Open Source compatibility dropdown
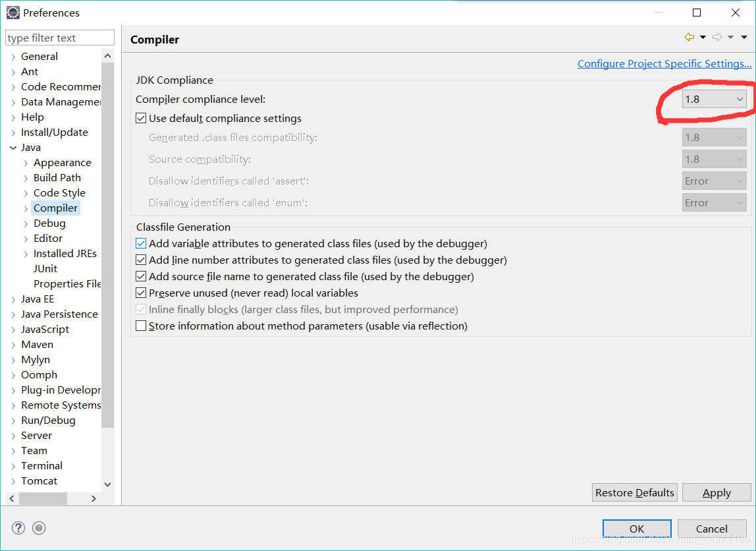The height and width of the screenshot is (551, 756). (x=714, y=159)
